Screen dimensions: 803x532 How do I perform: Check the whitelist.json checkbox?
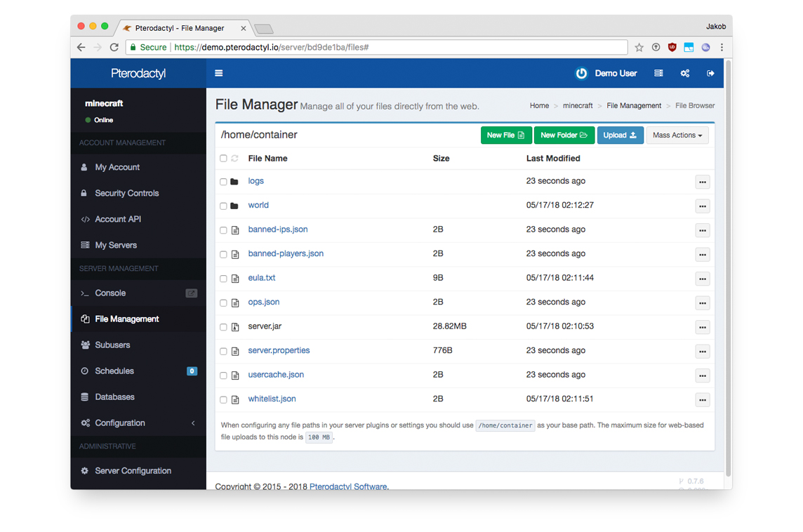223,399
